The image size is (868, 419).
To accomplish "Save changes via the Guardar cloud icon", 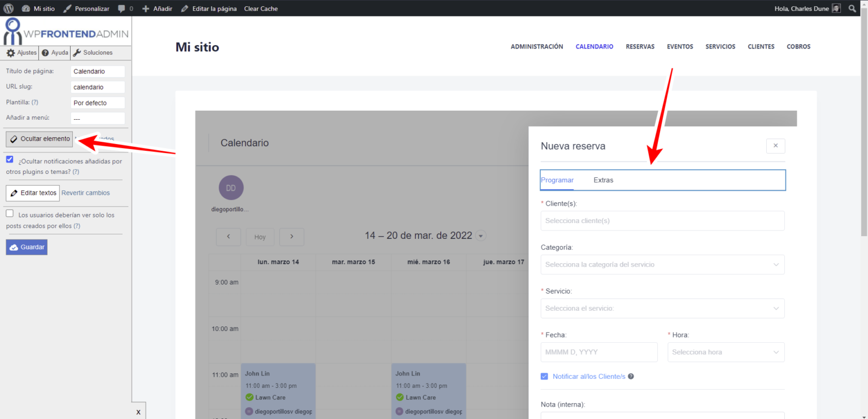I will [26, 247].
